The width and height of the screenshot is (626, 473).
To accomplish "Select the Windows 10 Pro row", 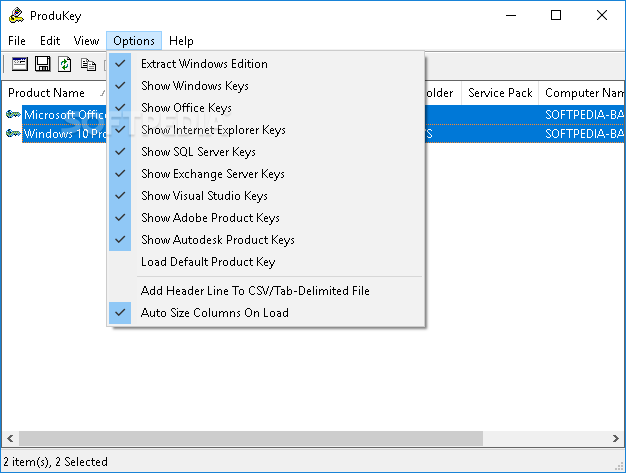I will 65,133.
